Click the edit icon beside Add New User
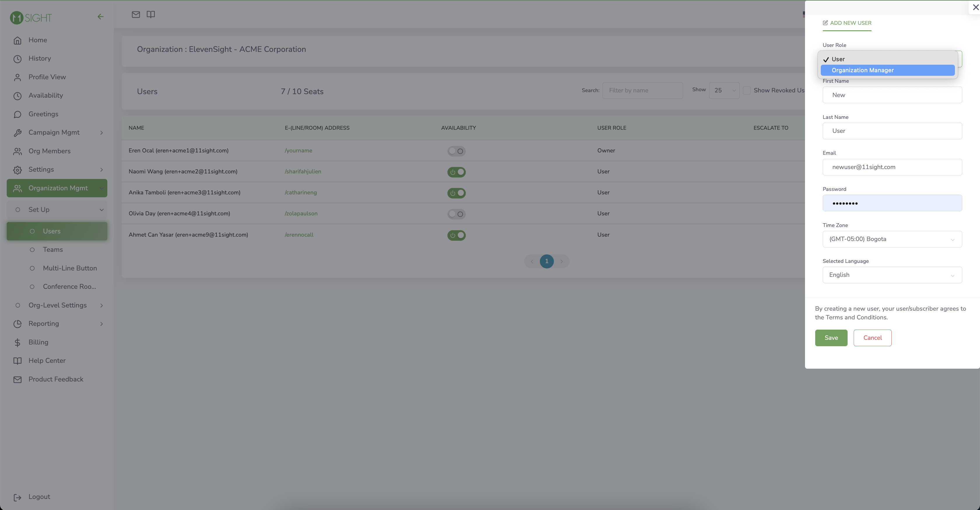 [x=825, y=23]
